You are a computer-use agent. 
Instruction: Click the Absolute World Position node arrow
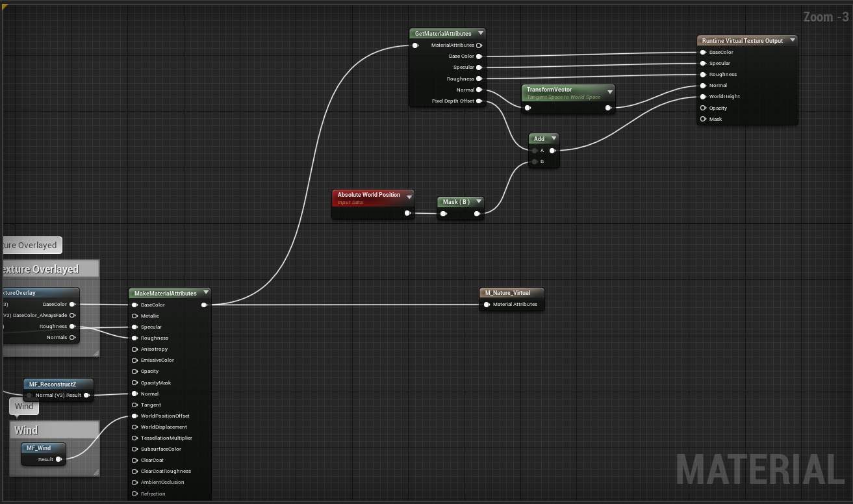(x=409, y=195)
